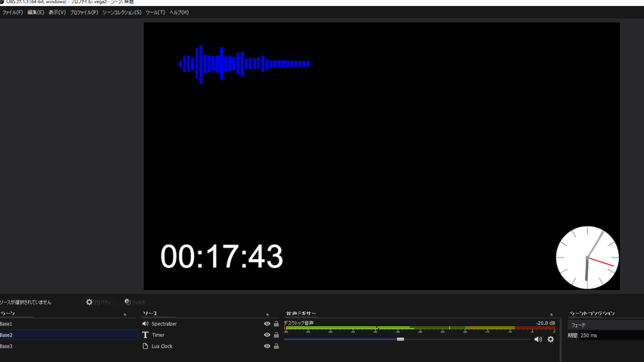Open the プロファイル(P) menu

click(x=84, y=12)
